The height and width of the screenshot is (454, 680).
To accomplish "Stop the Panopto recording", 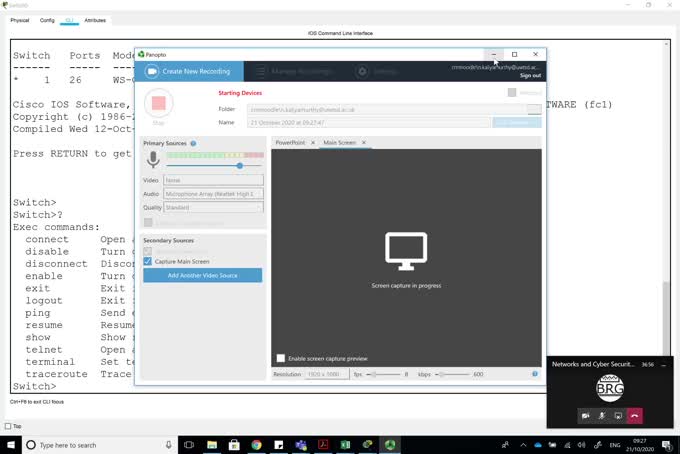I will click(158, 103).
